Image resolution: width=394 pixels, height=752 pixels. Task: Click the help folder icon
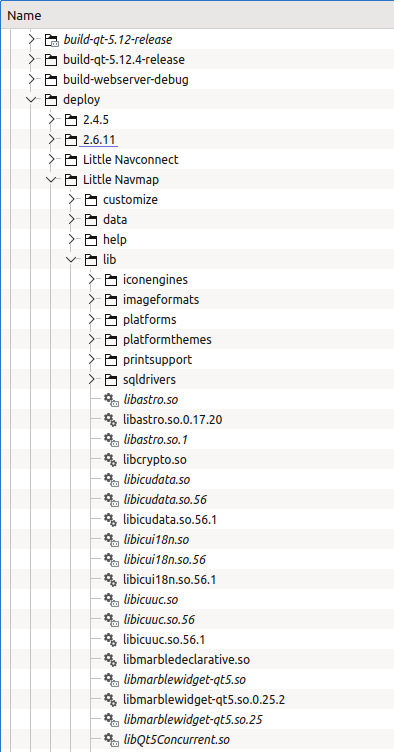[91, 240]
